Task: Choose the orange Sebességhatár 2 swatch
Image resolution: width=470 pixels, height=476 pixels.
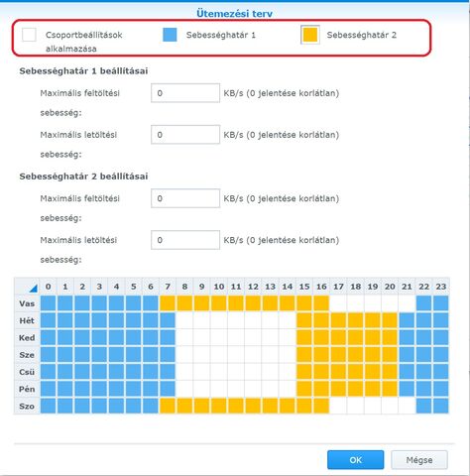Action: click(310, 35)
